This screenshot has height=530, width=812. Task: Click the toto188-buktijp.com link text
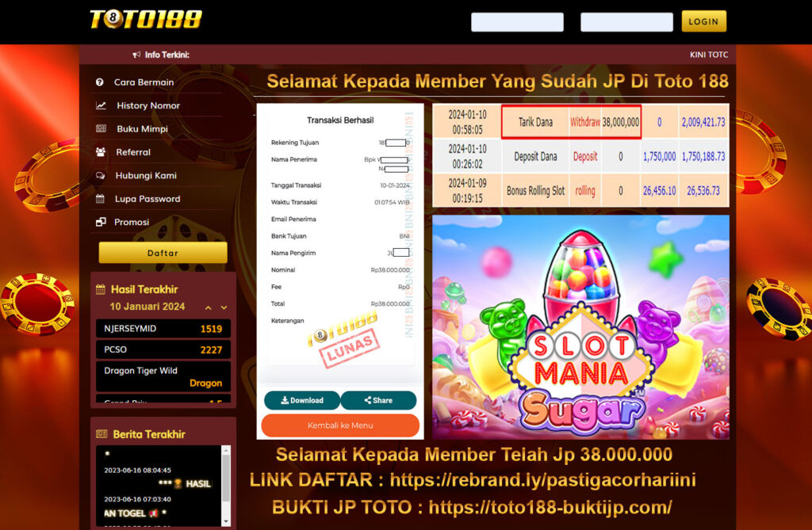[x=550, y=507]
